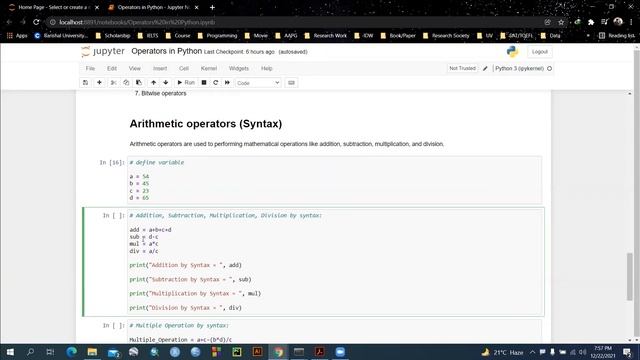Open the Reading list
The image size is (640, 360).
616,36
